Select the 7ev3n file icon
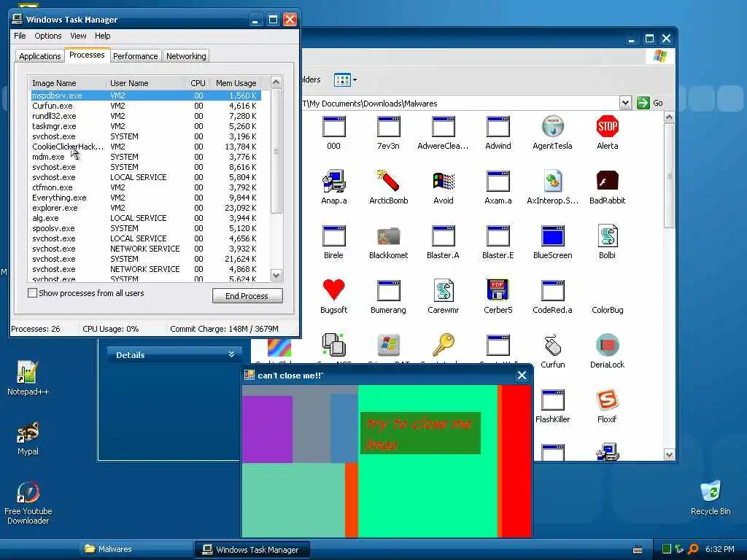Viewport: 747px width, 560px height. (388, 127)
